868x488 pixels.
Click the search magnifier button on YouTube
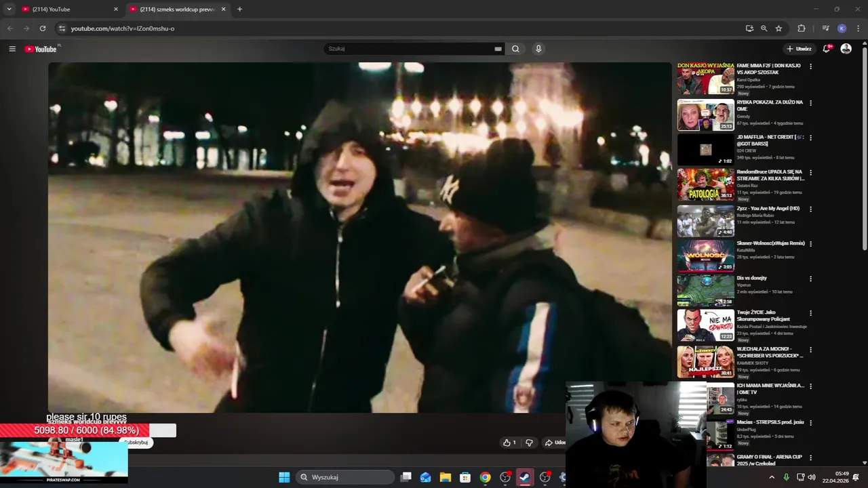[515, 49]
